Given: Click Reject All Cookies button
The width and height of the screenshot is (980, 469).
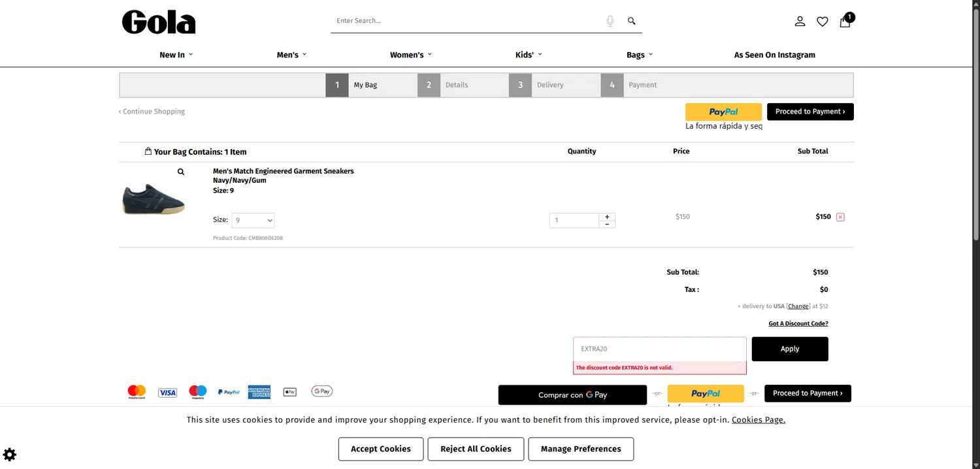Looking at the screenshot, I should pyautogui.click(x=476, y=449).
